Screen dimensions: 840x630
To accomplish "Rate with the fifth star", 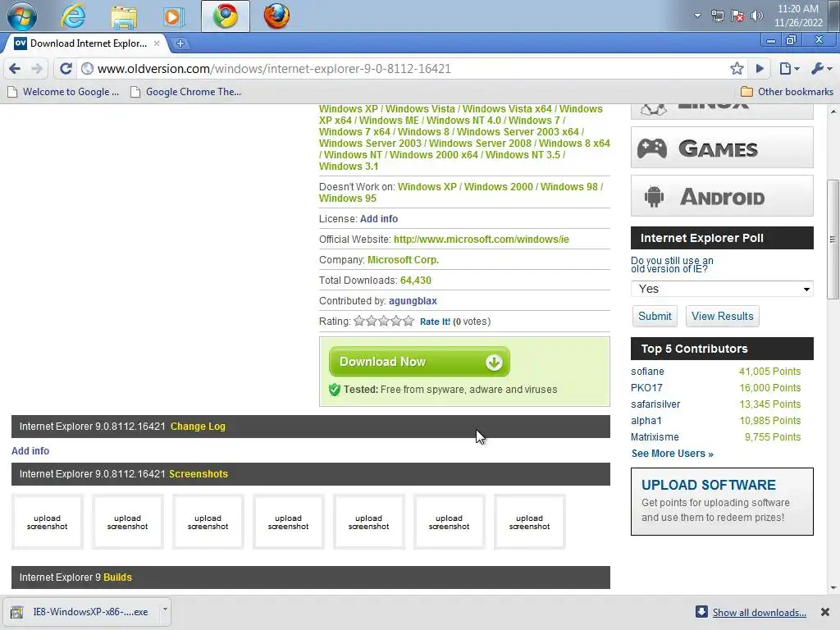I will click(409, 321).
